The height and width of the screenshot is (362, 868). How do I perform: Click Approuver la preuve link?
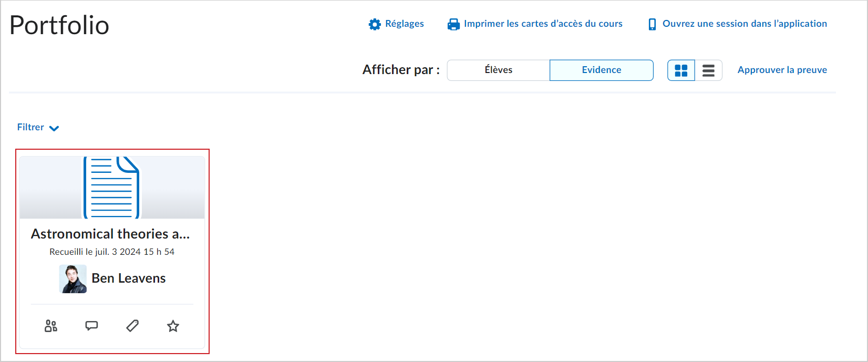point(782,70)
